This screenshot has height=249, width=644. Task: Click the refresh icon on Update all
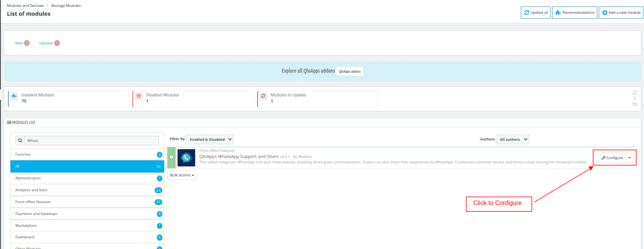pyautogui.click(x=526, y=13)
